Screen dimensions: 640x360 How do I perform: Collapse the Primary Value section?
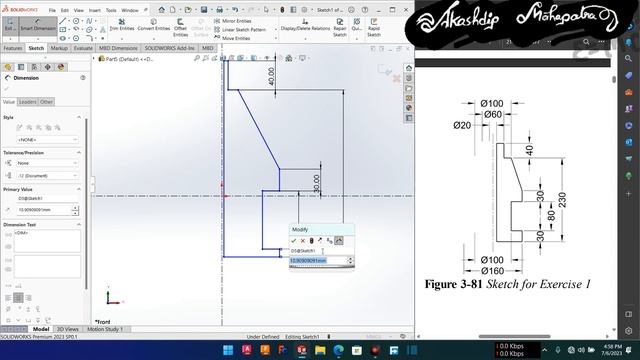(79, 189)
